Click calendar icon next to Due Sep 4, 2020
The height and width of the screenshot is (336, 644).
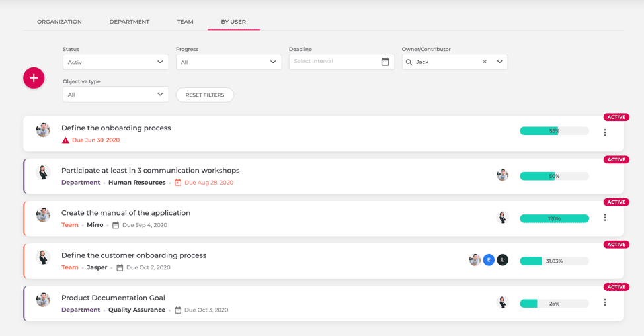point(116,225)
